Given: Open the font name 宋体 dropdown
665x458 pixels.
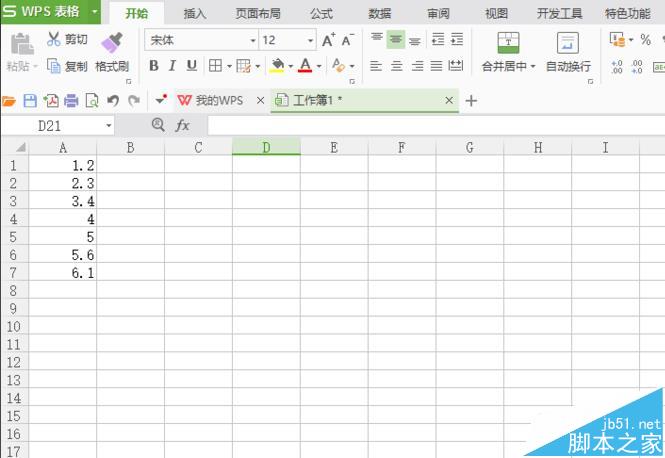Looking at the screenshot, I should pos(253,41).
